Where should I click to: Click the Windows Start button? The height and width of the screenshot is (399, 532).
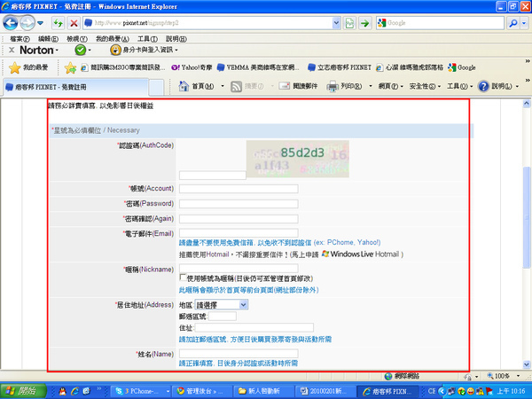23,391
